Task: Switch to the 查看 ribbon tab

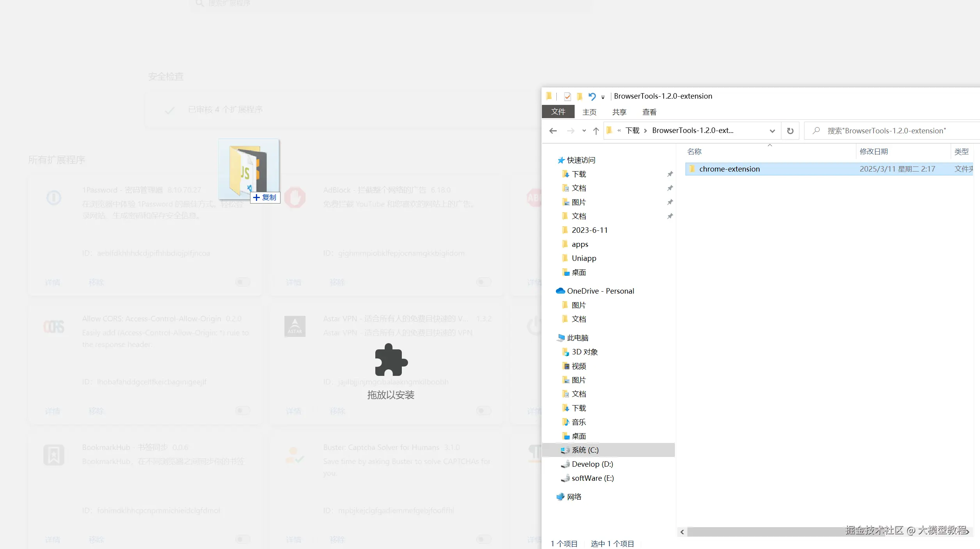Action: pos(649,112)
